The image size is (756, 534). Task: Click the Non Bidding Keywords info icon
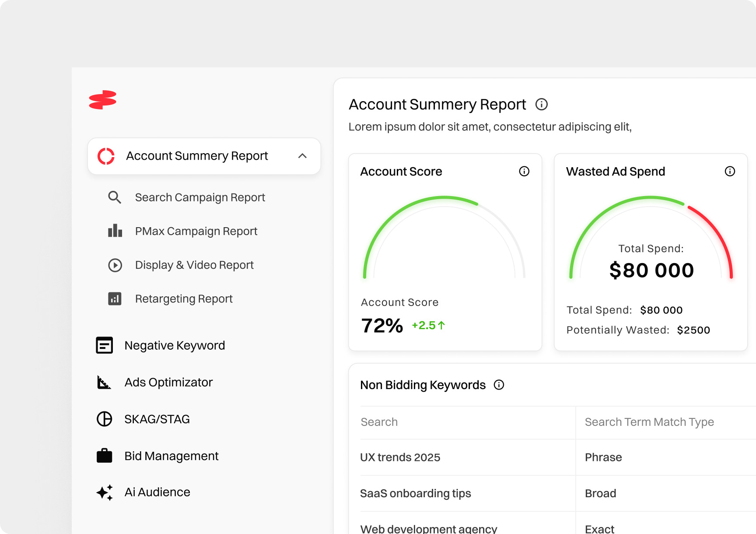[x=499, y=385]
